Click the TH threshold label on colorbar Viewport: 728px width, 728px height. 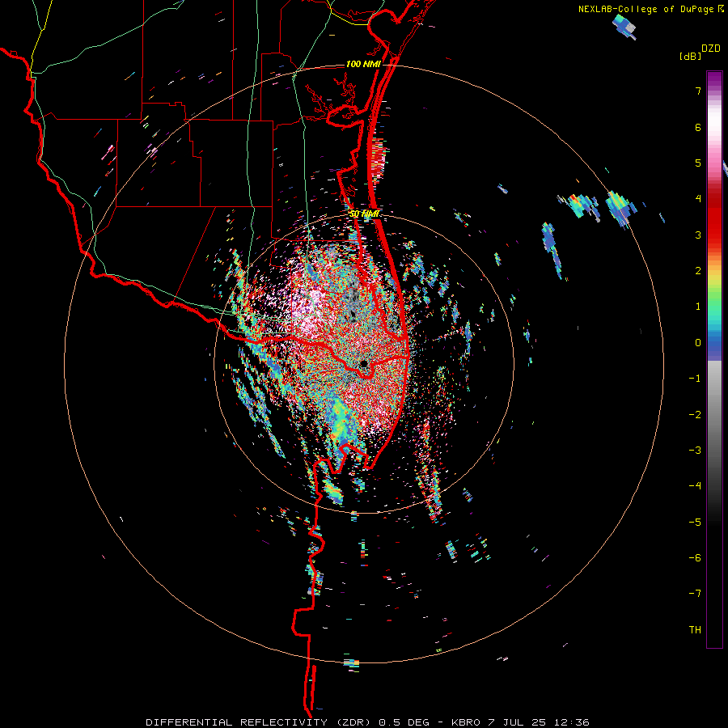tap(695, 630)
